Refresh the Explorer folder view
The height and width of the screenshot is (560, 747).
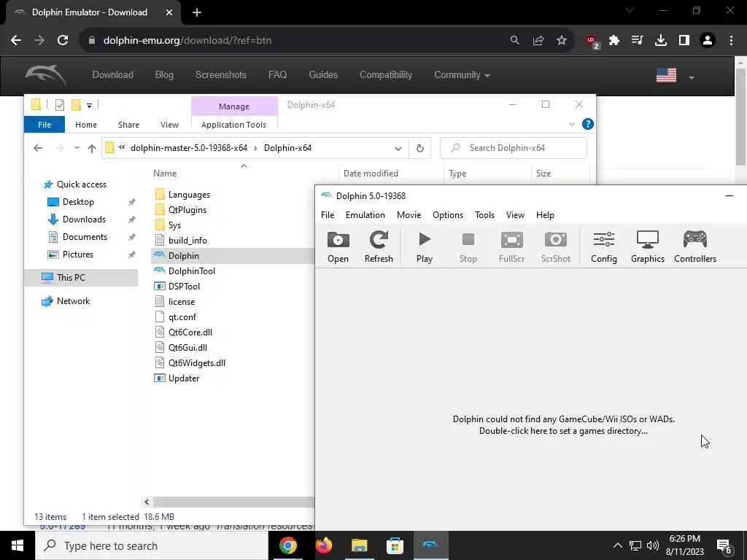419,148
